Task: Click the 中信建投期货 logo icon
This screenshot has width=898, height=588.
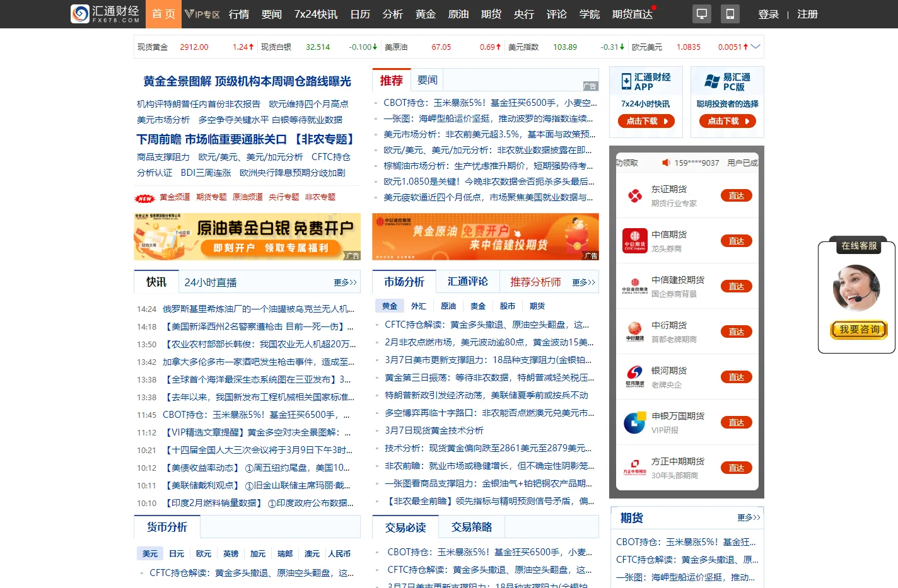Action: coord(635,286)
